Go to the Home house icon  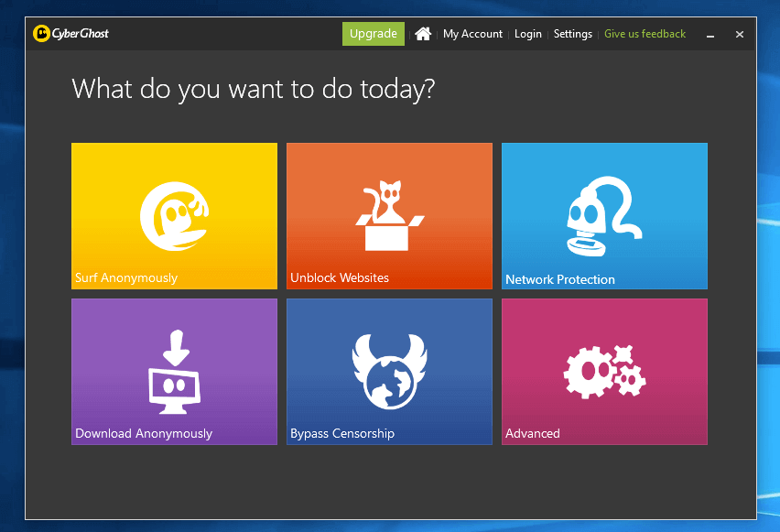pyautogui.click(x=423, y=34)
